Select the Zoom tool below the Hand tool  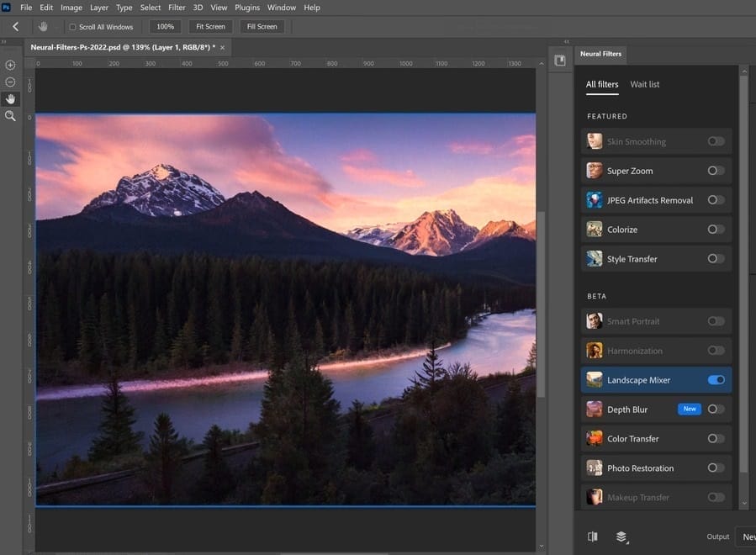9,116
